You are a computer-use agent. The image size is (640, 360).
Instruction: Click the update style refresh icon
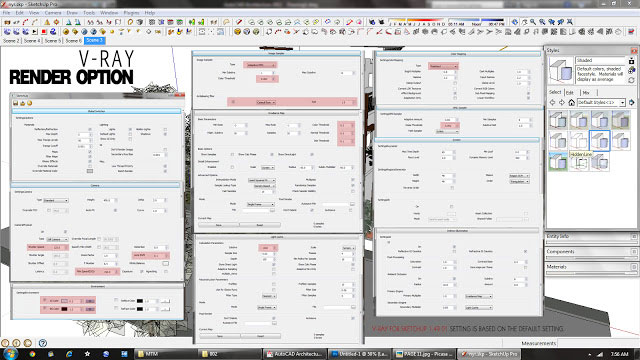(631, 80)
